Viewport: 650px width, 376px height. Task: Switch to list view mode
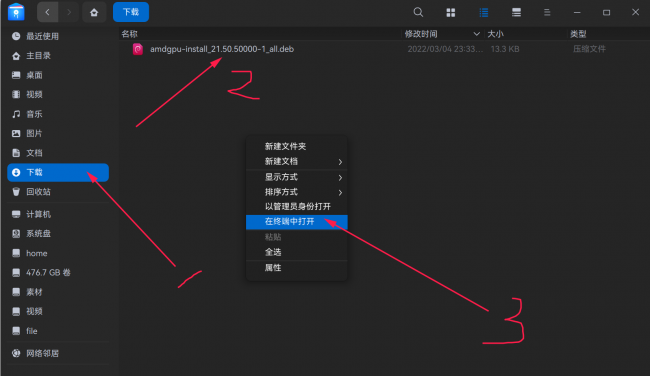(x=483, y=12)
